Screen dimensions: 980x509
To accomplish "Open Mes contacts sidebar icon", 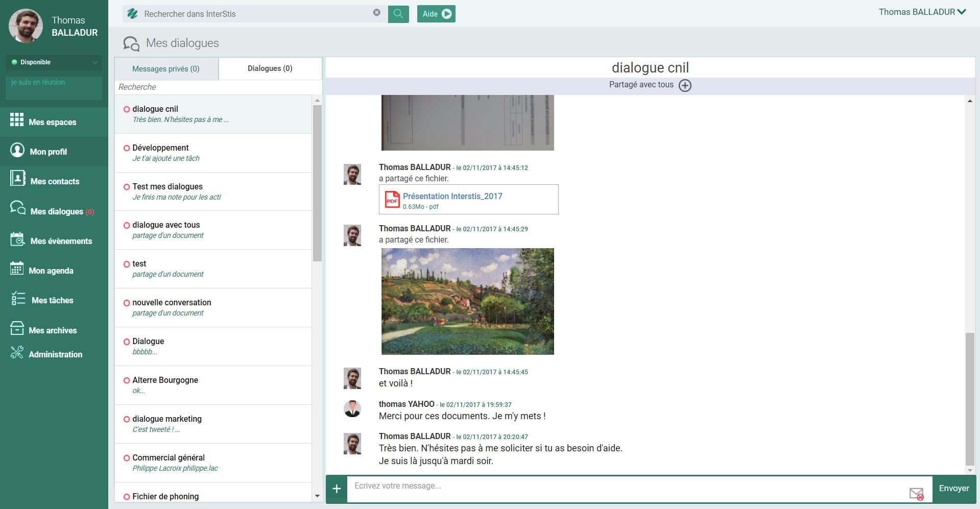I will coord(17,179).
